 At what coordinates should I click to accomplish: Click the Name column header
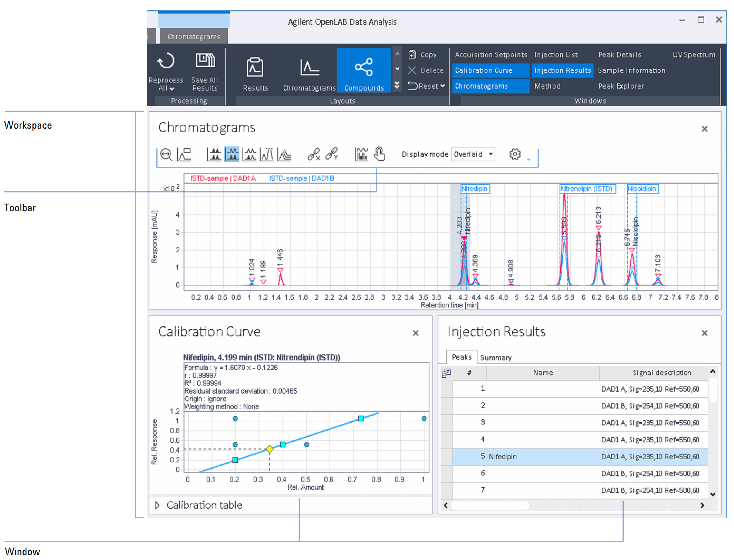[543, 373]
